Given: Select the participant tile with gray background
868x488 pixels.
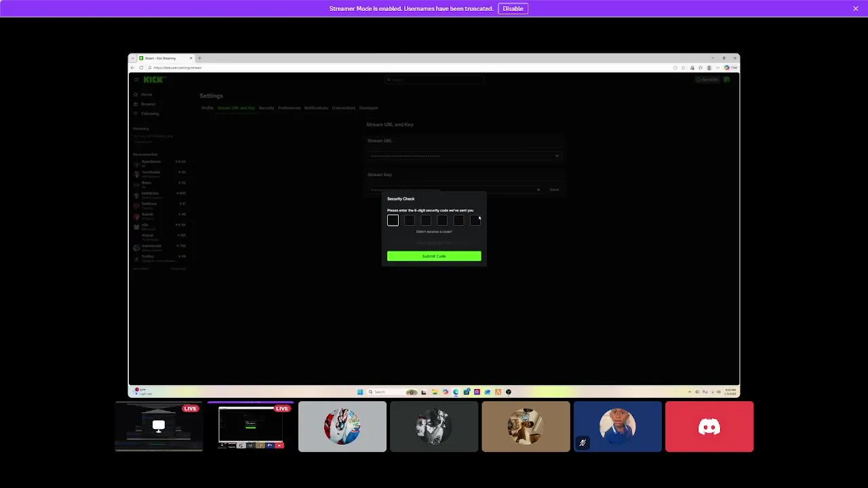Looking at the screenshot, I should point(342,426).
